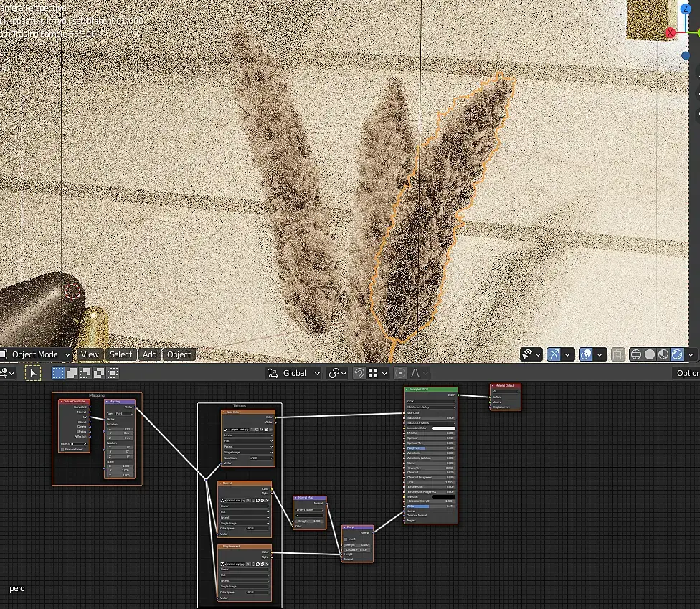Switch to material preview shading
Screen dimensions: 700x609
tap(663, 354)
